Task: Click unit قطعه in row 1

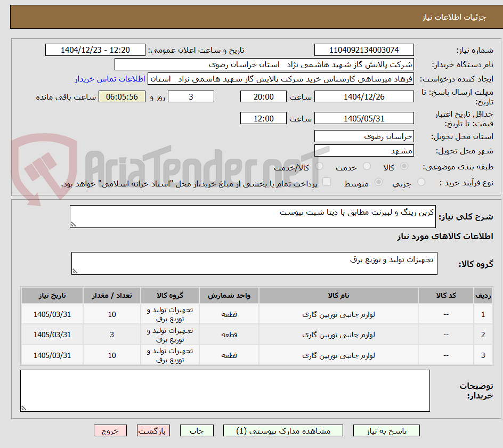Action: (x=229, y=315)
